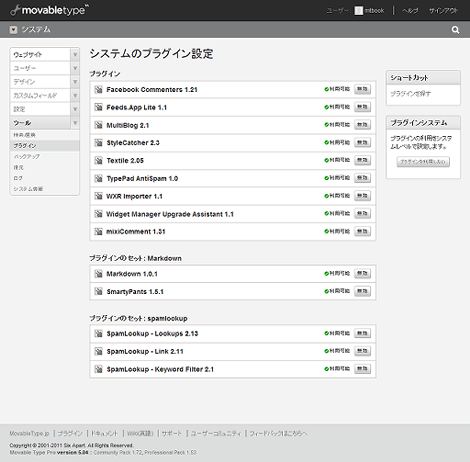Viewport: 470px width, 462px height.
Task: Disable the Widget Manager Upgrade Assistant plugin
Action: pyautogui.click(x=362, y=213)
